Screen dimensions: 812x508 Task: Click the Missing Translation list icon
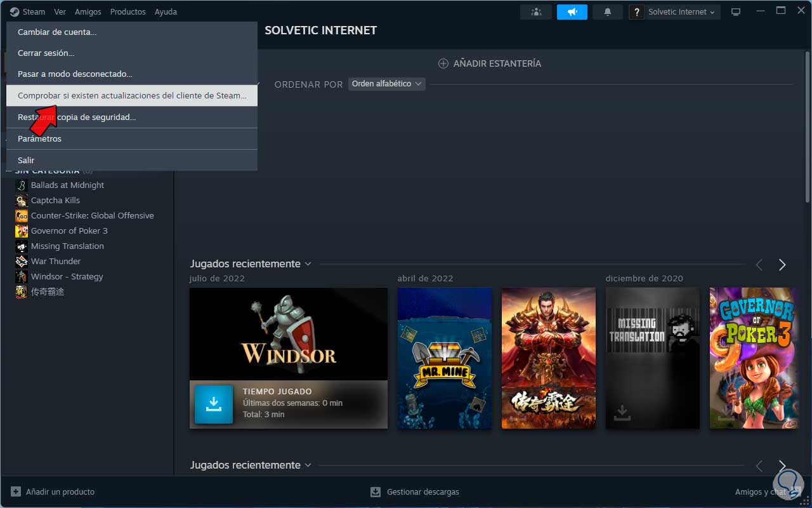click(x=22, y=246)
